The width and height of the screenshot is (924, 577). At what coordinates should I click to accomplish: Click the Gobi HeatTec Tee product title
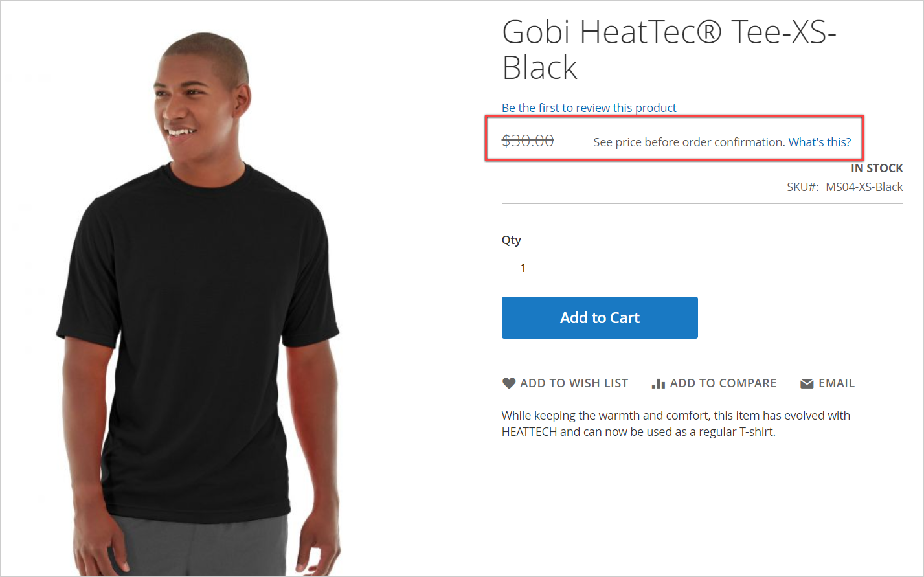[x=669, y=49]
